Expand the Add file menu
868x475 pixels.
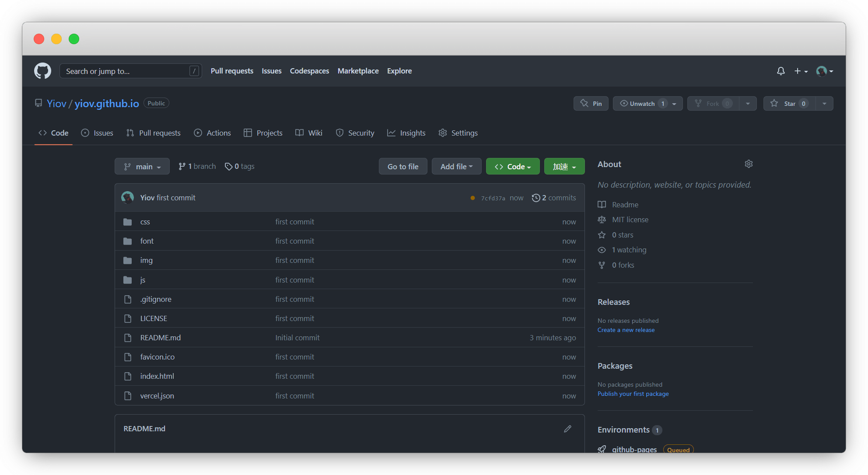pyautogui.click(x=456, y=167)
